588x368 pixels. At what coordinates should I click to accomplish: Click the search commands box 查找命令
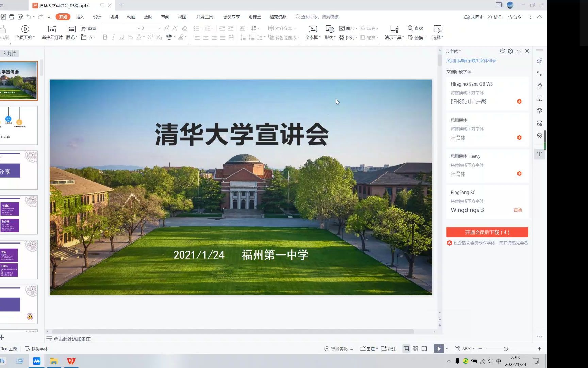tap(317, 17)
